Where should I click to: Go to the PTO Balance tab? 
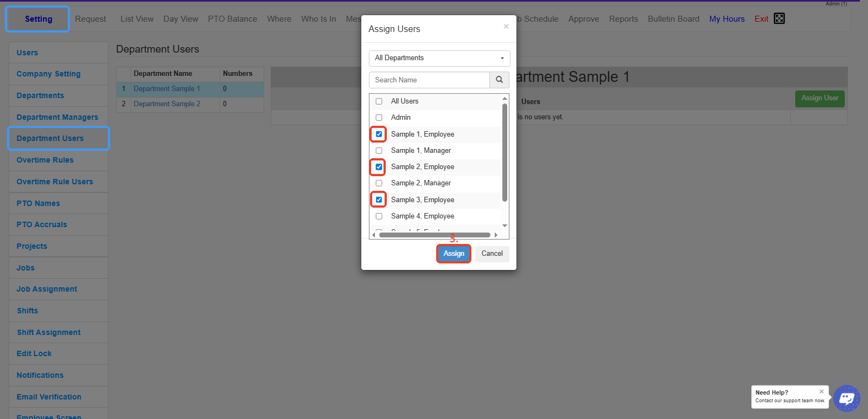[x=232, y=19]
